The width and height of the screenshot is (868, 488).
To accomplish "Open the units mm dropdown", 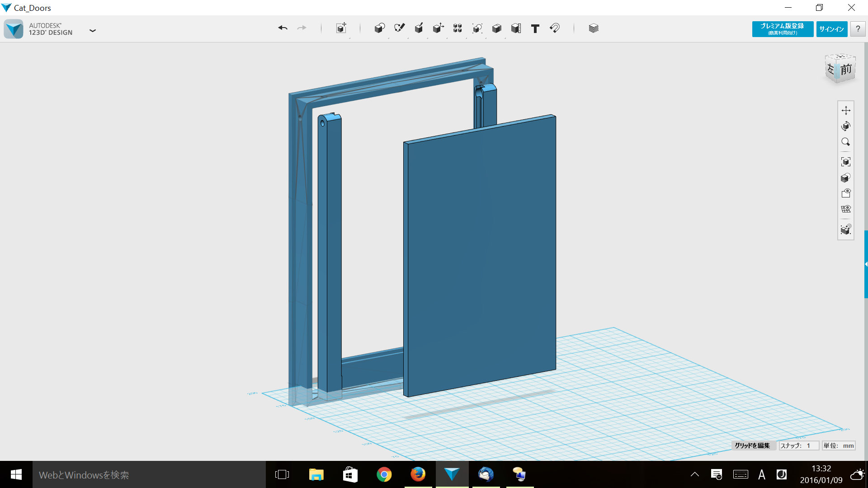I will [x=839, y=446].
